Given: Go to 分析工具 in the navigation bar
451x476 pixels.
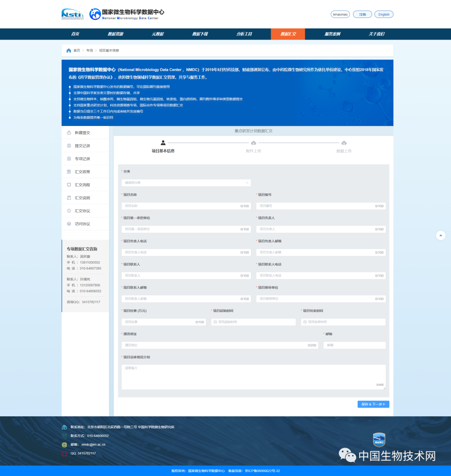Looking at the screenshot, I should click(x=244, y=34).
